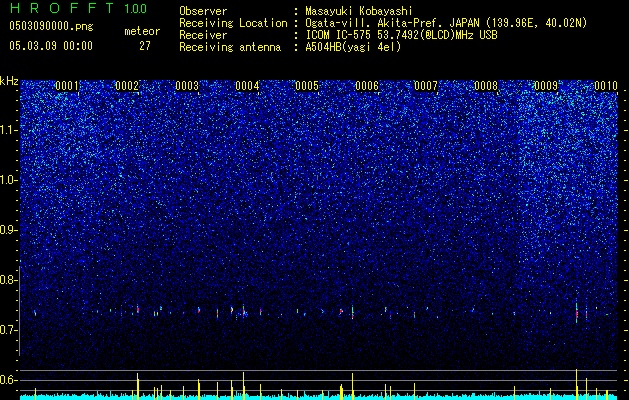Click the 0002 minute marker

coord(127,86)
